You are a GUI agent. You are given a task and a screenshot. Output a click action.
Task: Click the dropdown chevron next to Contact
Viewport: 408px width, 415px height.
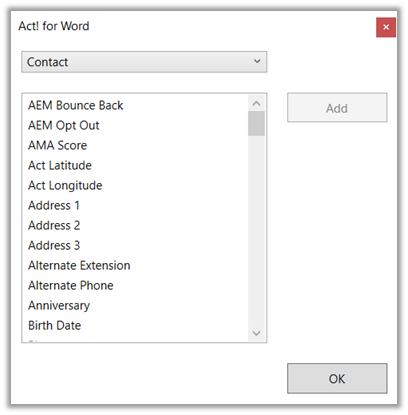[x=257, y=61]
